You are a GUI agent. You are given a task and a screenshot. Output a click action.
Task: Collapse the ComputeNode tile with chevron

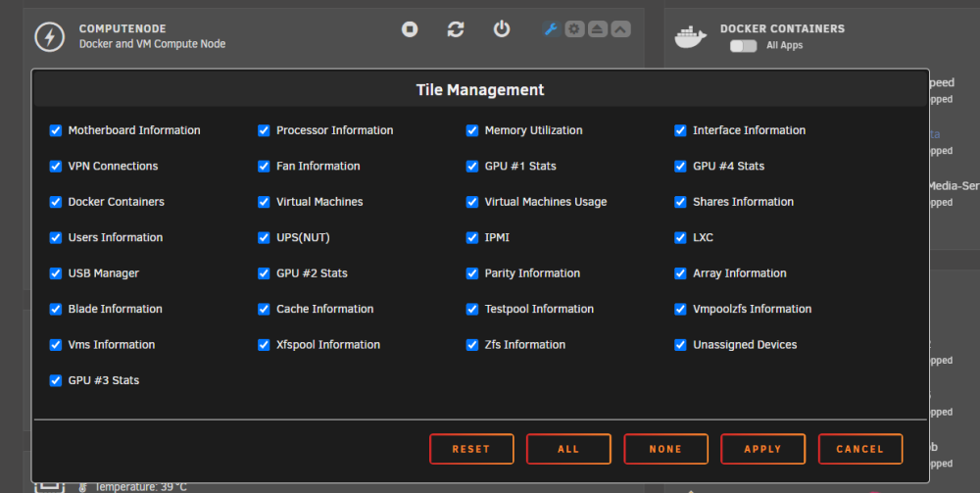point(620,28)
